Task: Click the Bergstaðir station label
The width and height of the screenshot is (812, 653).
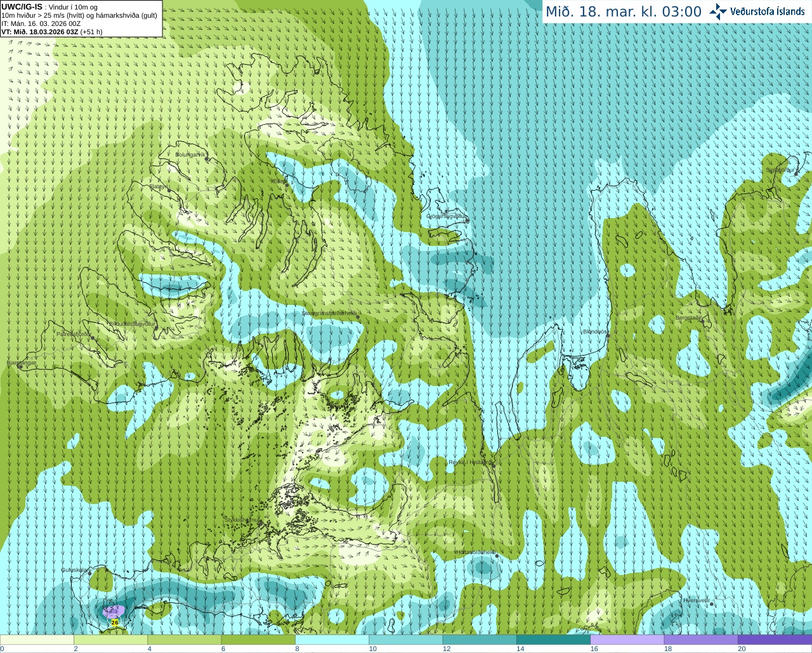Action: 688,318
